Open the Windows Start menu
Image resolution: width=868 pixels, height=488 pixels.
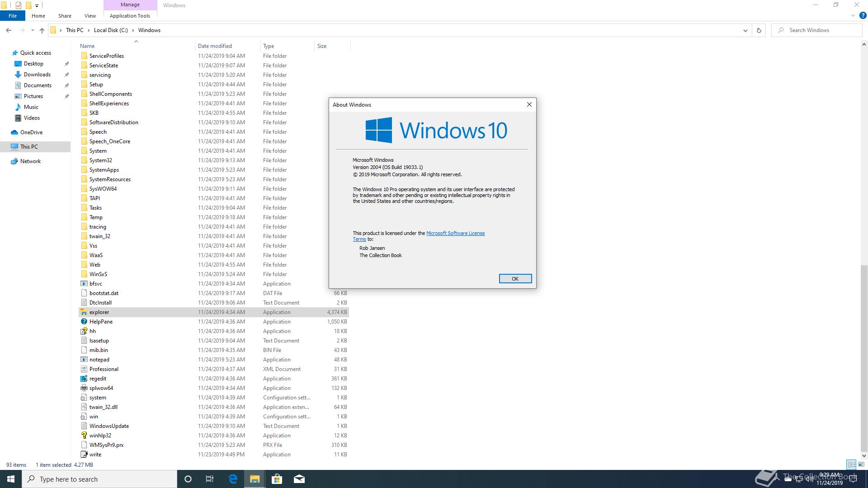pyautogui.click(x=11, y=479)
